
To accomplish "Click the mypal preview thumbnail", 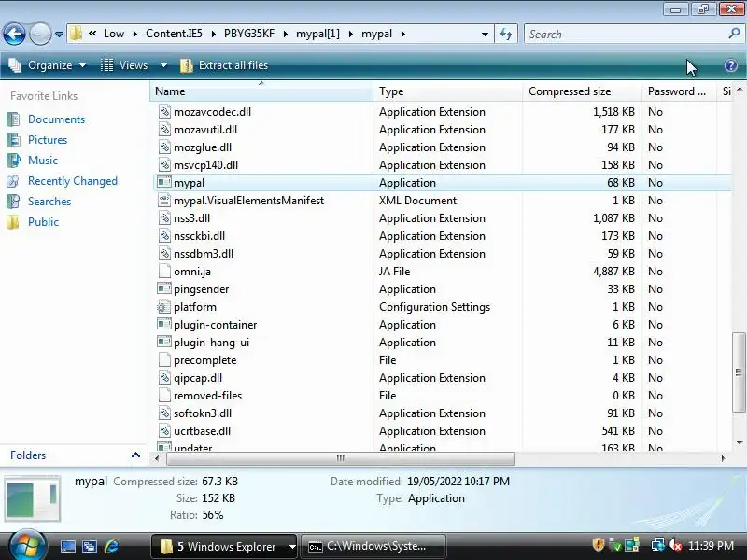I will click(33, 499).
